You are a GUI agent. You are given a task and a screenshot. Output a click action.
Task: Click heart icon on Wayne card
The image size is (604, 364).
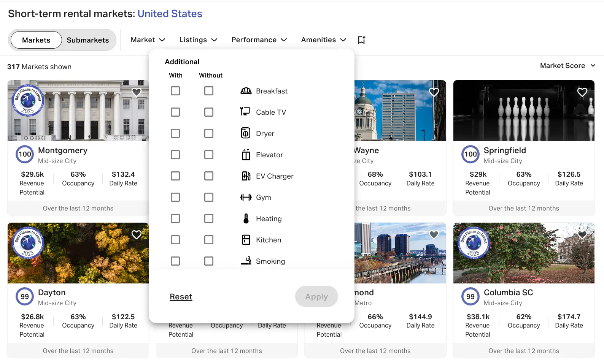434,92
